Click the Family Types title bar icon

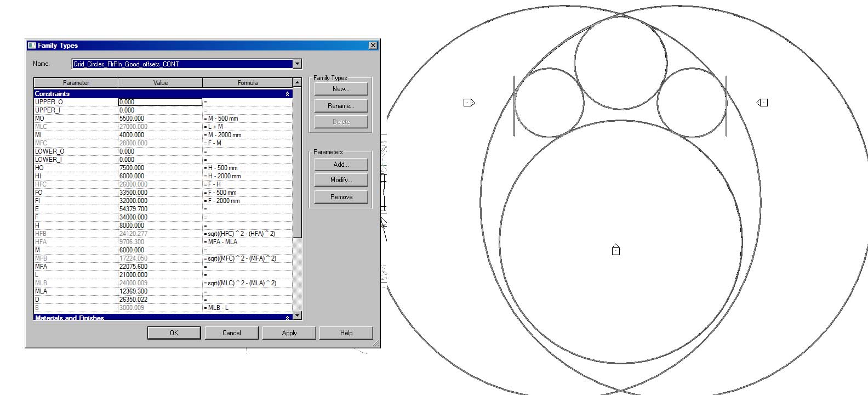pyautogui.click(x=32, y=46)
